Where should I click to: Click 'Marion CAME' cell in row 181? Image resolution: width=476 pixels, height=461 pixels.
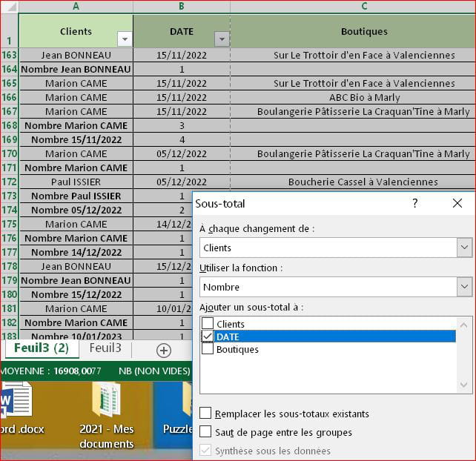tap(76, 308)
